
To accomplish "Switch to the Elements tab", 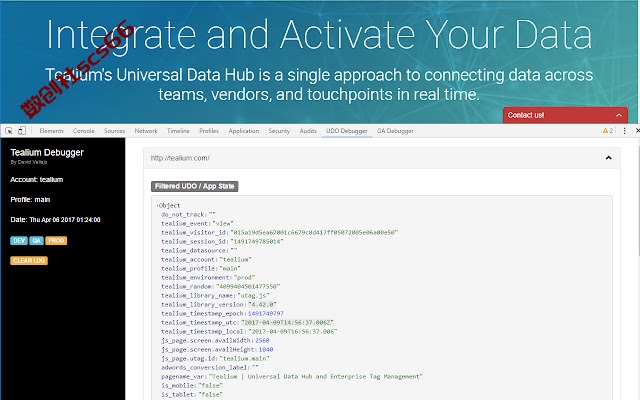I will coord(51,131).
